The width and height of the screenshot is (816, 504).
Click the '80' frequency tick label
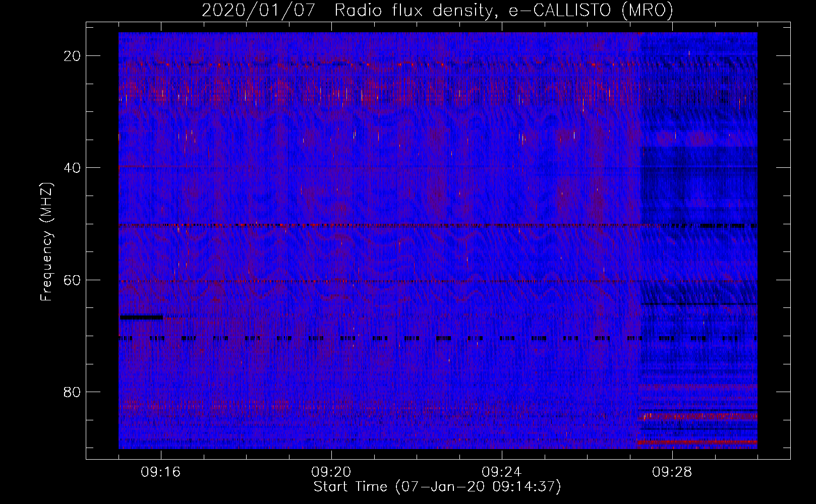click(x=72, y=392)
